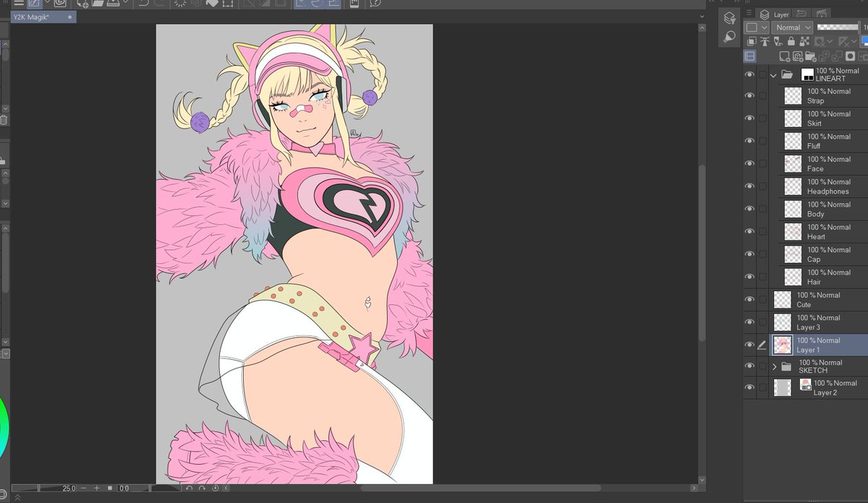
Task: Switch to the Auto Action panel tab
Action: (x=822, y=14)
